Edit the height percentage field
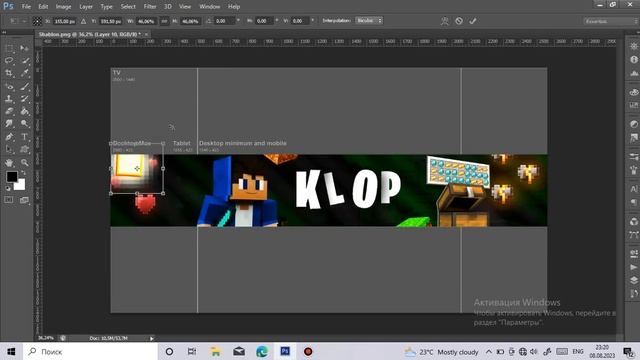The height and width of the screenshot is (360, 640). tap(190, 21)
